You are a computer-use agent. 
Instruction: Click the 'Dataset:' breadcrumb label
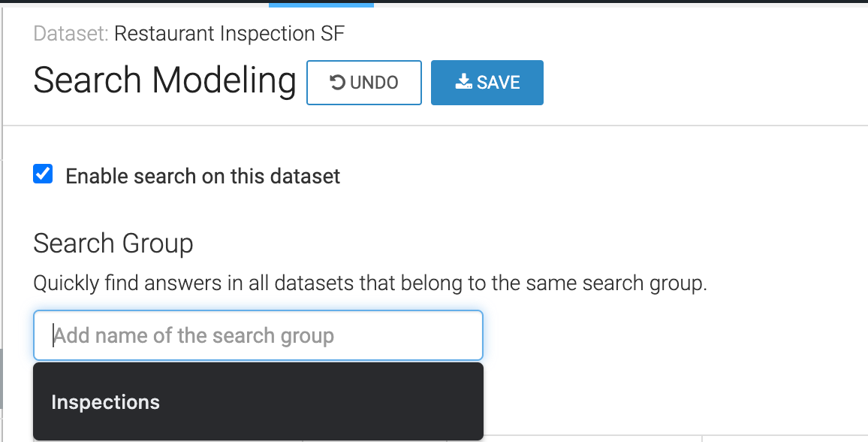point(71,34)
